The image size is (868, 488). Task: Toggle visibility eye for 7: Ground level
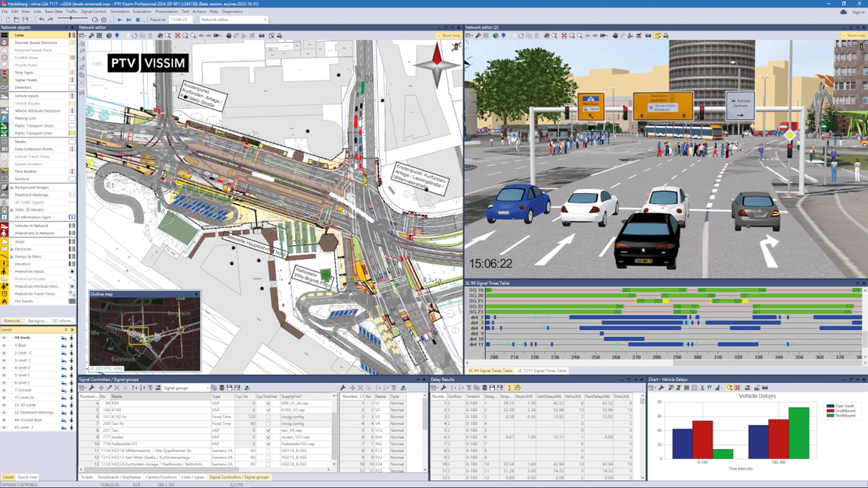[4, 390]
